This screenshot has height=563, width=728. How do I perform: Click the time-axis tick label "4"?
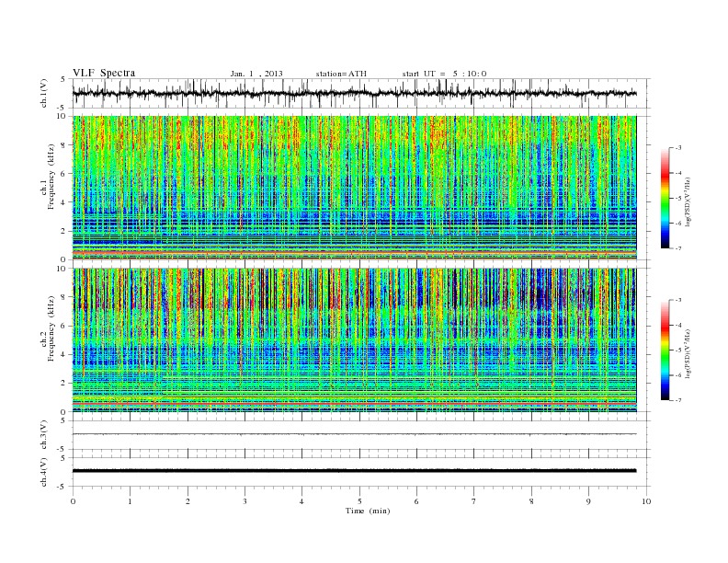(x=301, y=501)
